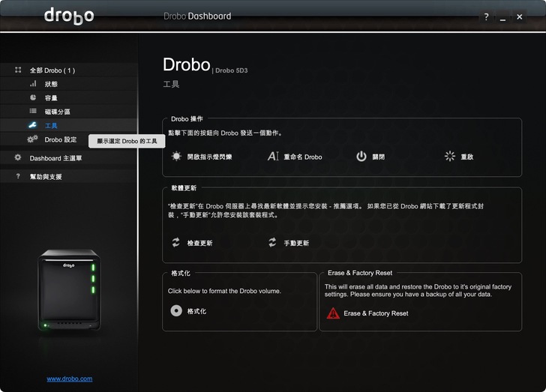The width and height of the screenshot is (546, 392).
Task: Open the 磁碟分區 volumes page
Action: tap(69, 112)
